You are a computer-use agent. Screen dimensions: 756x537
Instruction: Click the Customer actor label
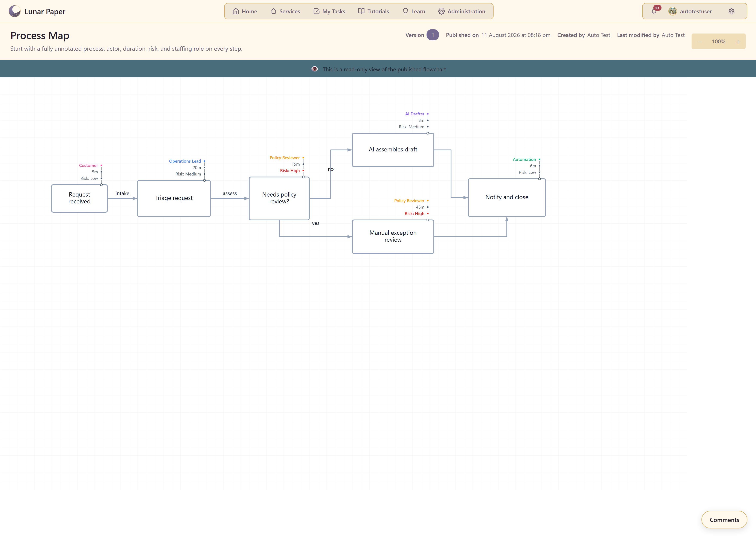(x=88, y=165)
